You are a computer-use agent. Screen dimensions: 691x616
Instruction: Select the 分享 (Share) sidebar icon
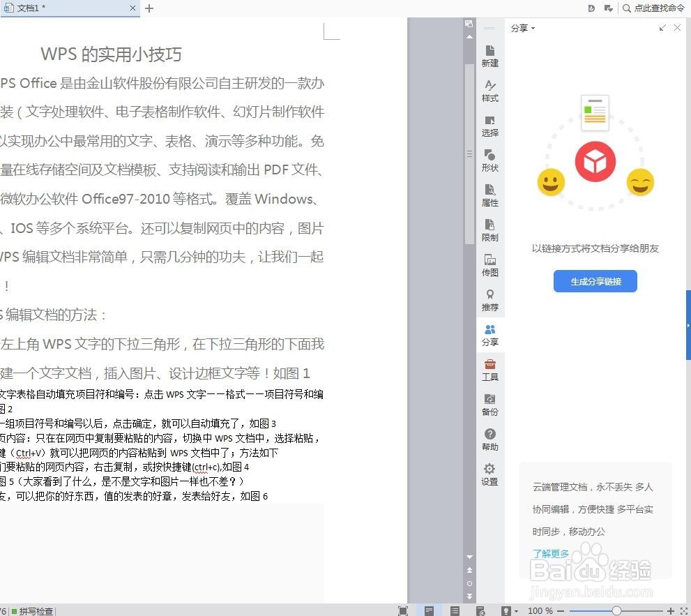click(489, 335)
